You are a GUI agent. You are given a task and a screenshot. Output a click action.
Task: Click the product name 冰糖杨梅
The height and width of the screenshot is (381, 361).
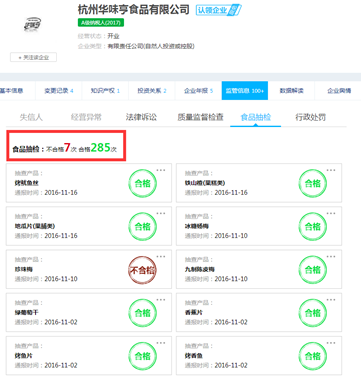[x=197, y=226]
